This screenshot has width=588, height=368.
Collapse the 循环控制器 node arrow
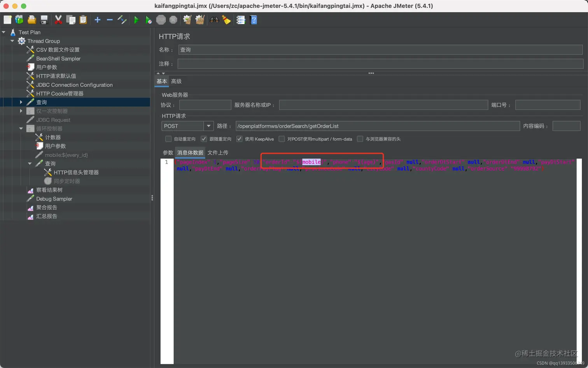(x=21, y=129)
